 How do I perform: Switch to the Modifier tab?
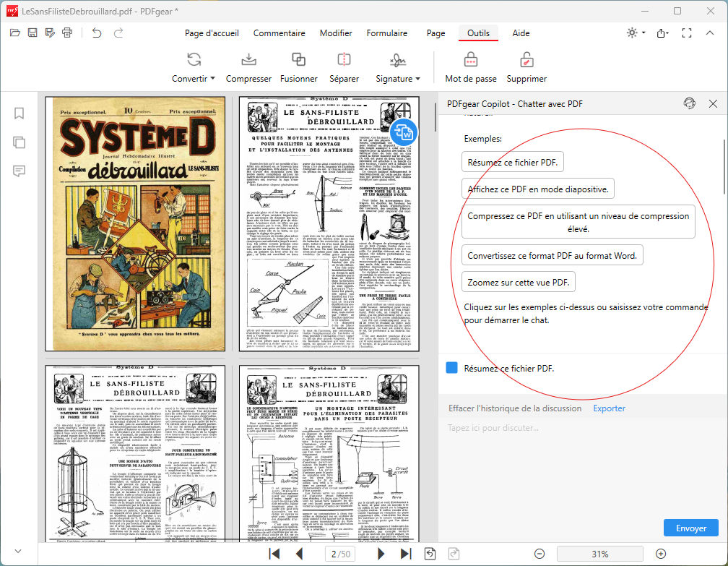[336, 33]
